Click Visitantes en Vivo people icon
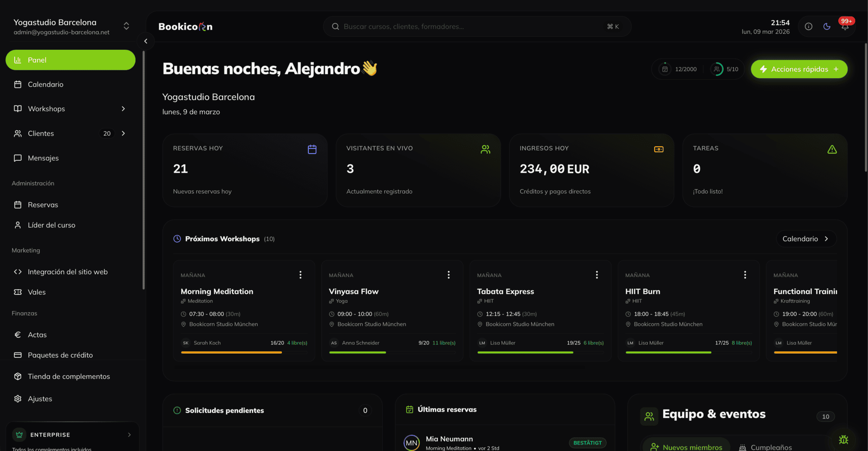 485,149
